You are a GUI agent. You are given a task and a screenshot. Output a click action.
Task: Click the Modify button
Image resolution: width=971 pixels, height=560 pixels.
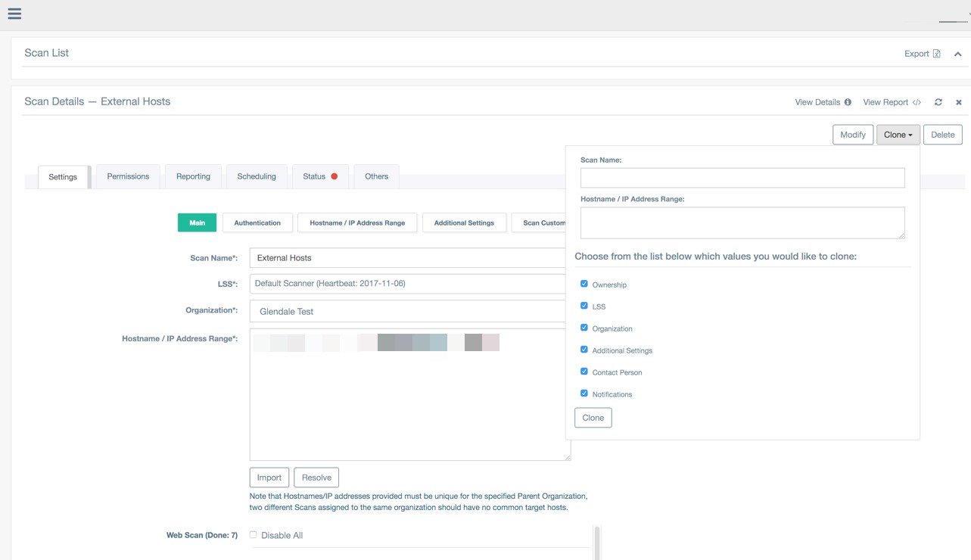(x=852, y=135)
